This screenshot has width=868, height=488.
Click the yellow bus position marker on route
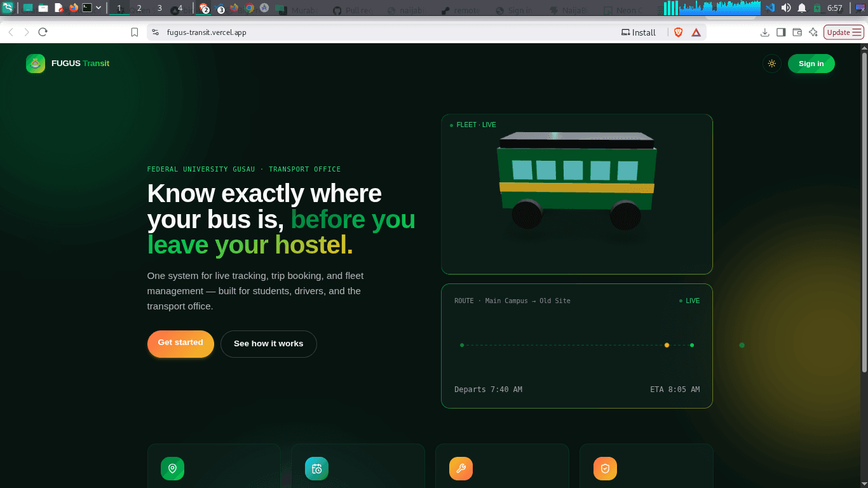[667, 345]
